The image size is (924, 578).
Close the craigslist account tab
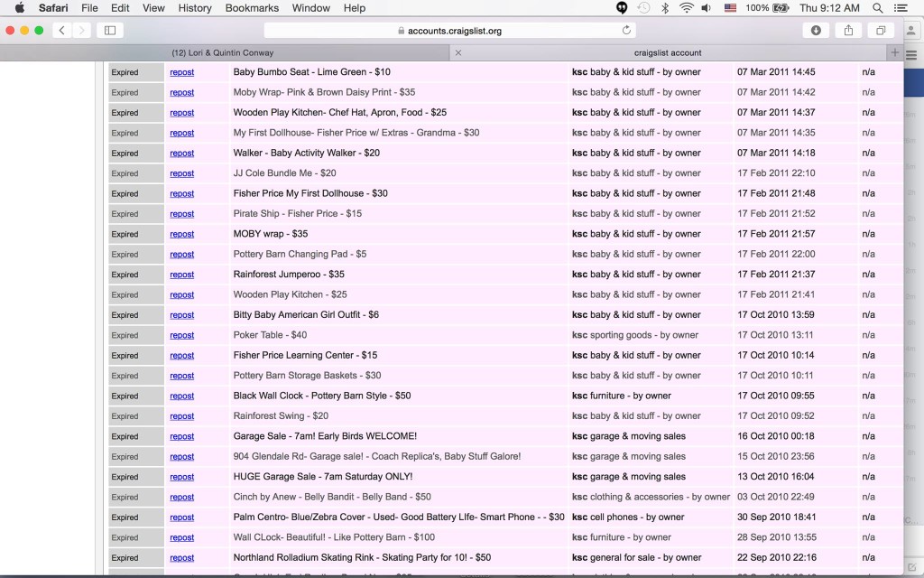coord(457,52)
